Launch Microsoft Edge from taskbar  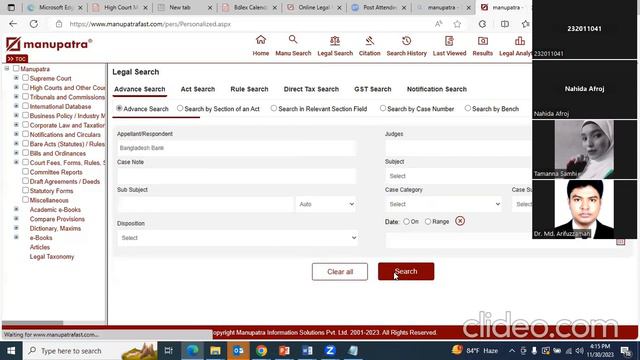[x=192, y=351]
